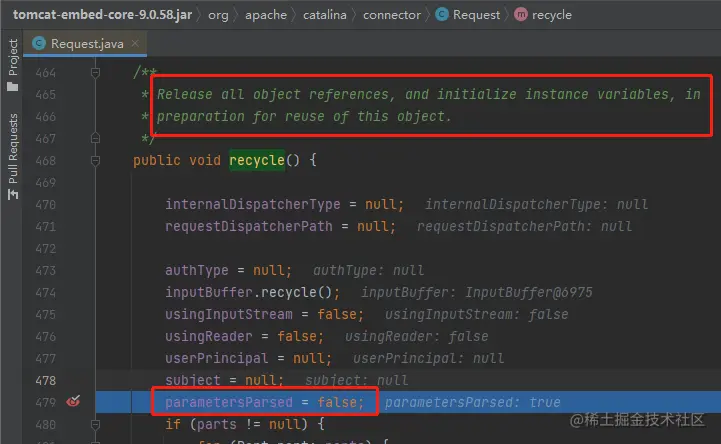The width and height of the screenshot is (721, 444).
Task: Click internalDispatcherType on line 470
Action: (x=252, y=204)
